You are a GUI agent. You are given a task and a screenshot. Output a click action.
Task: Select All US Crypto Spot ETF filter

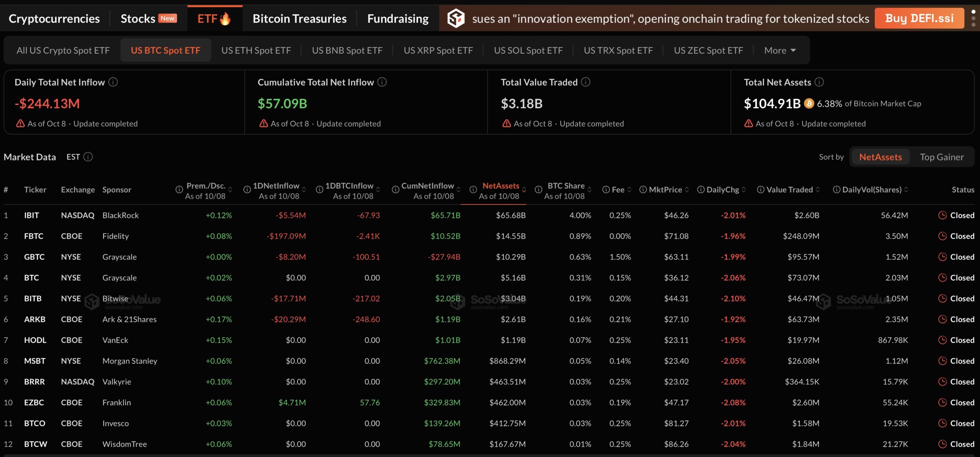pos(63,50)
